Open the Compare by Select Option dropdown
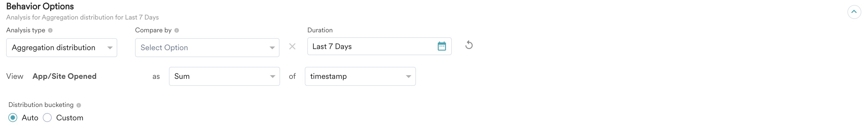The image size is (868, 127). pyautogui.click(x=207, y=48)
